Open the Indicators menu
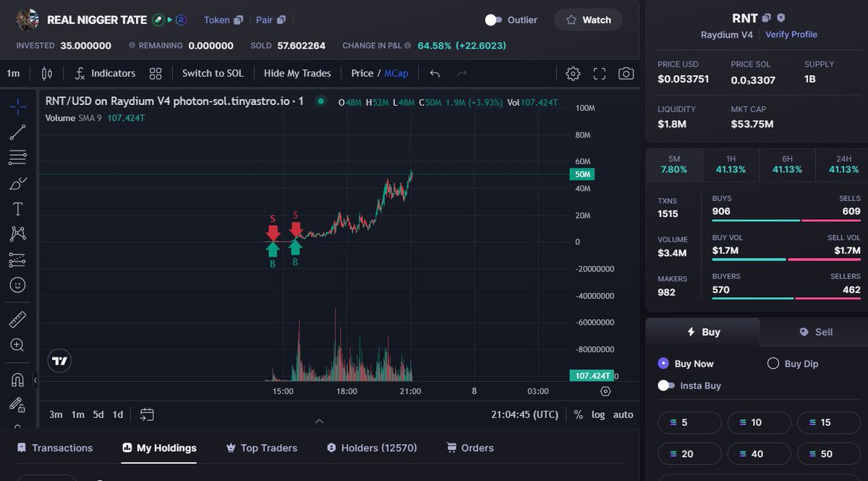Viewport: 868px width, 481px height. 106,73
